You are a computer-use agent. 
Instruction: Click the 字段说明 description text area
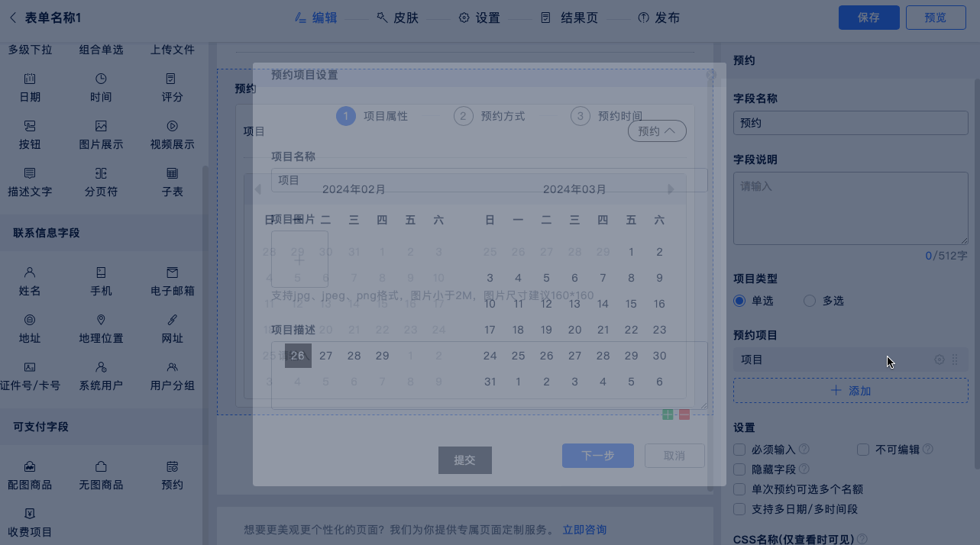pos(850,208)
